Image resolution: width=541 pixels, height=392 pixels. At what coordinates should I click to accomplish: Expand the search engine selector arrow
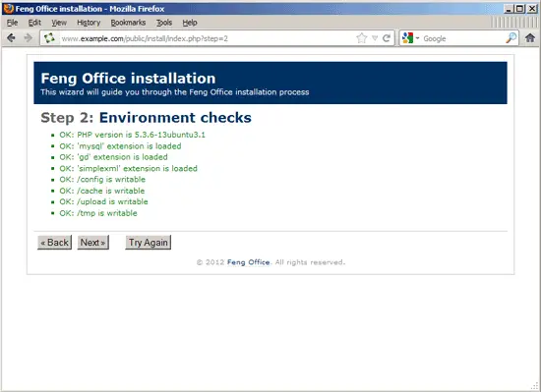click(417, 38)
